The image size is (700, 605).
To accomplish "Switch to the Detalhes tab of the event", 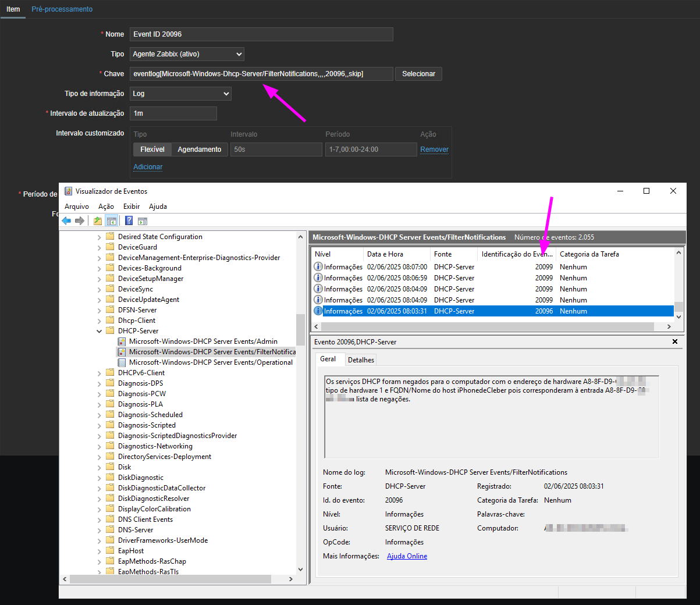I will [361, 360].
